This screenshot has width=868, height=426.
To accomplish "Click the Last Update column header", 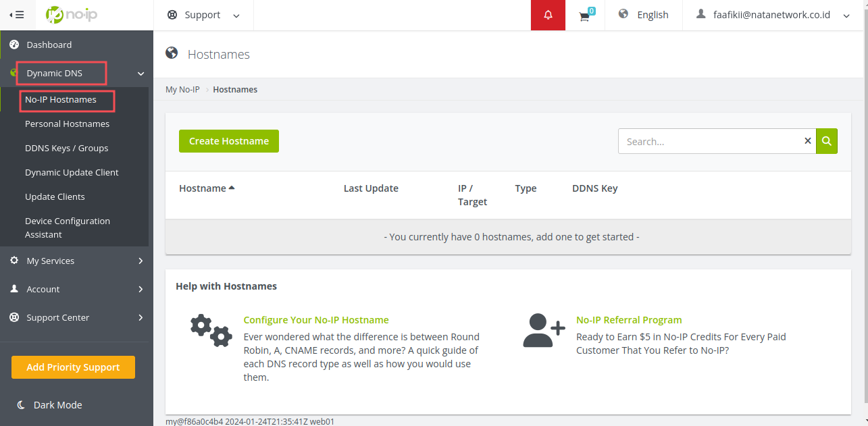I will (371, 188).
